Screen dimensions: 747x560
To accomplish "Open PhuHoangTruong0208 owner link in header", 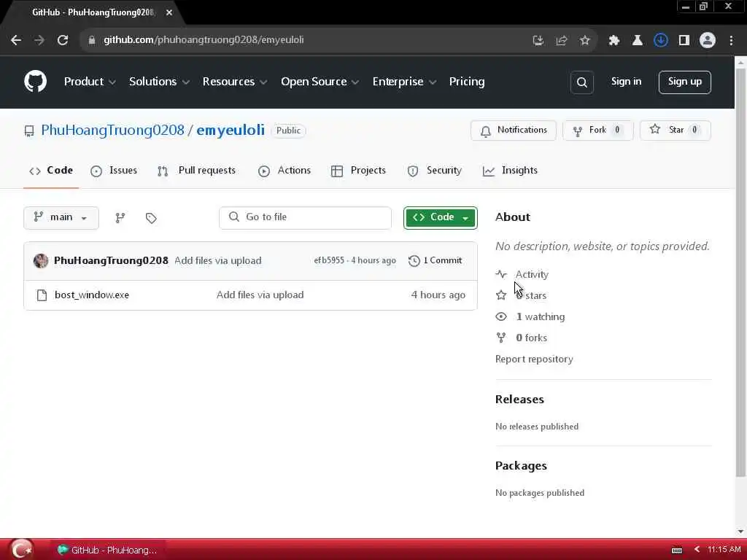I will 112,130.
